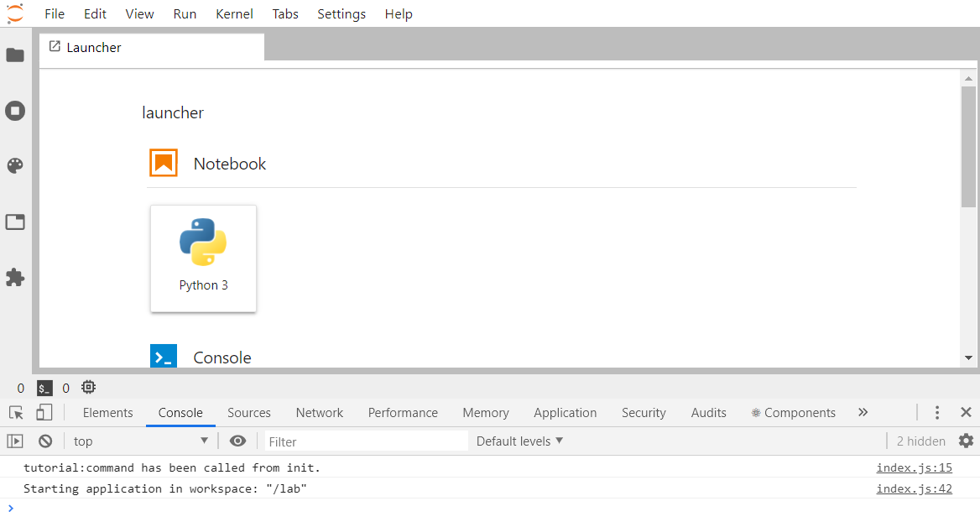Launch a Python 3 notebook card
980x522 pixels.
click(x=203, y=258)
